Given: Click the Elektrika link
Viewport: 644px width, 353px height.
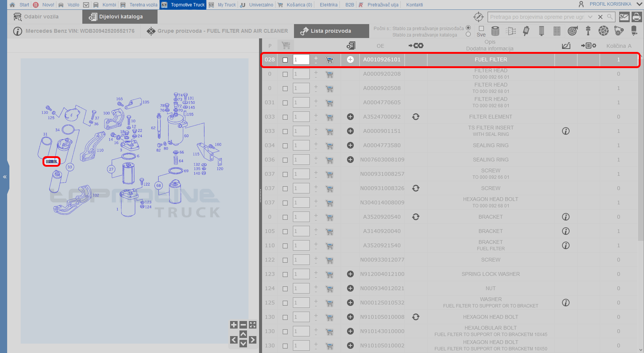Looking at the screenshot, I should [329, 5].
